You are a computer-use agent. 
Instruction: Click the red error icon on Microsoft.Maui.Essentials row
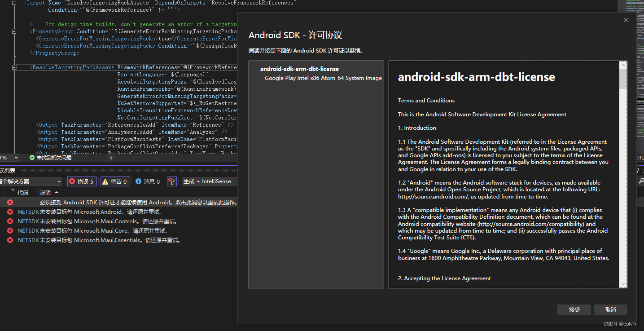(10, 240)
